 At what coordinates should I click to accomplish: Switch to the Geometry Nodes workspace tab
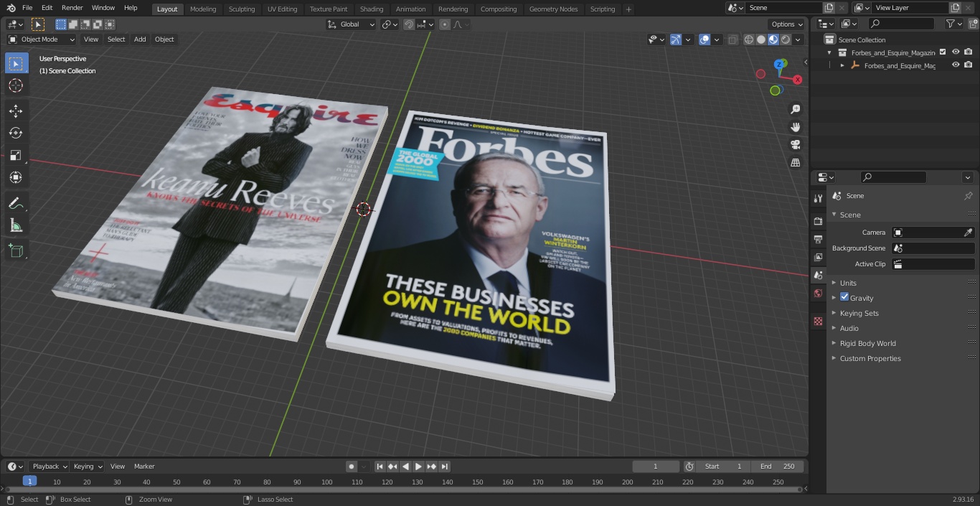(553, 9)
